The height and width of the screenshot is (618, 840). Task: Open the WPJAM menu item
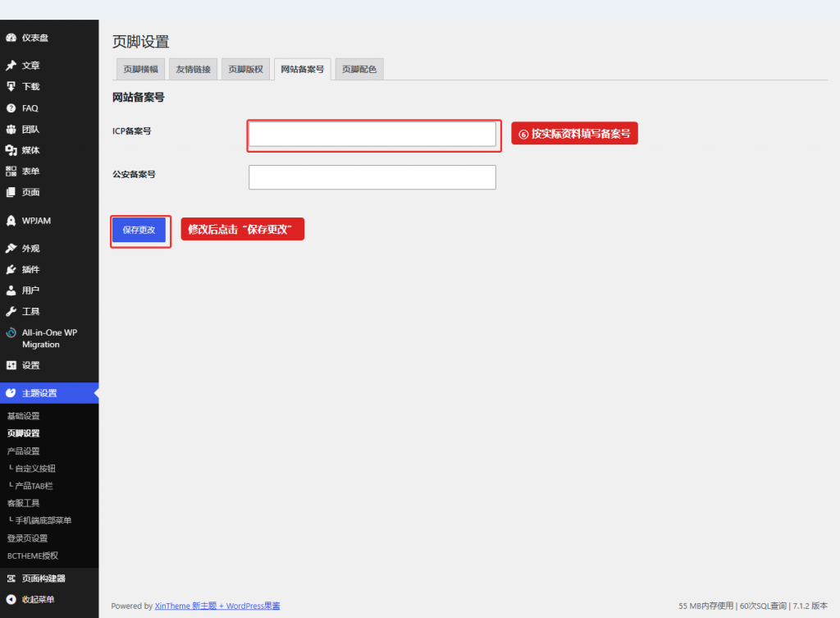pyautogui.click(x=49, y=220)
